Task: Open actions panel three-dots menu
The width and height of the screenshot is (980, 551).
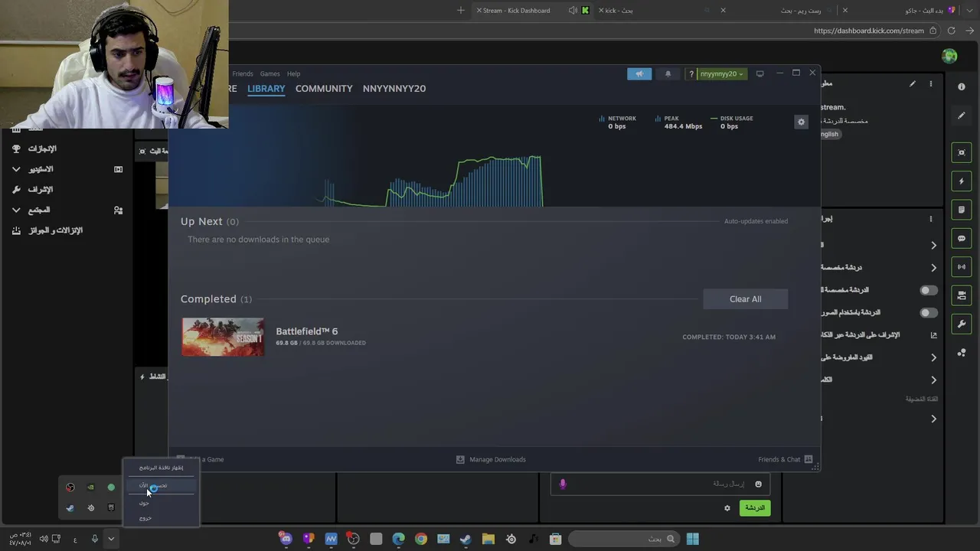Action: coord(931,219)
